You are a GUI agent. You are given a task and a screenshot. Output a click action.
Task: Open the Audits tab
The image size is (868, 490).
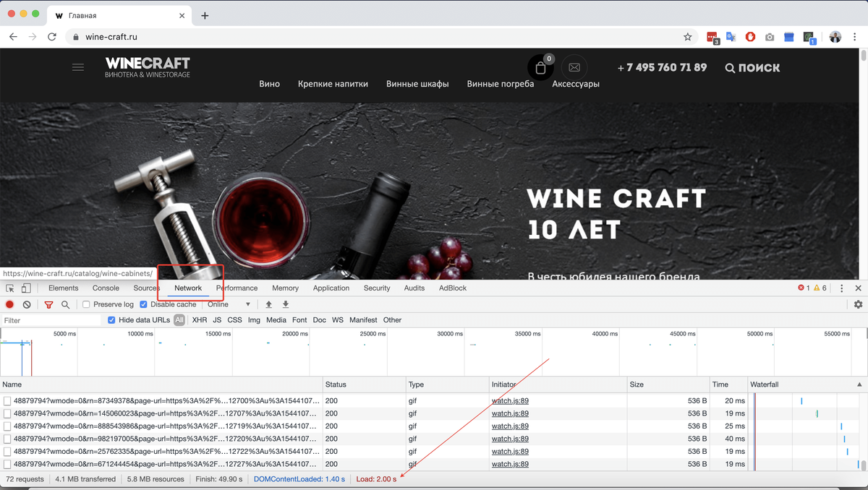[x=414, y=288]
